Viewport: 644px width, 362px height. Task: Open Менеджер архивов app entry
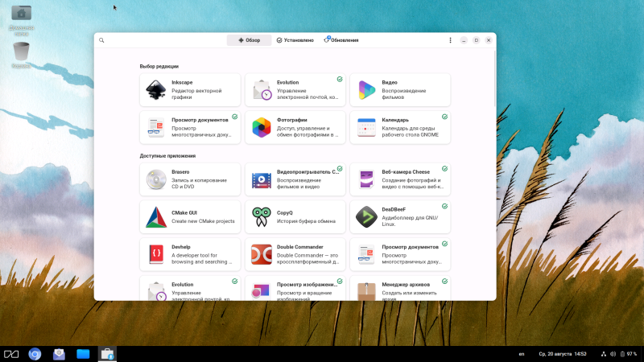(x=400, y=289)
